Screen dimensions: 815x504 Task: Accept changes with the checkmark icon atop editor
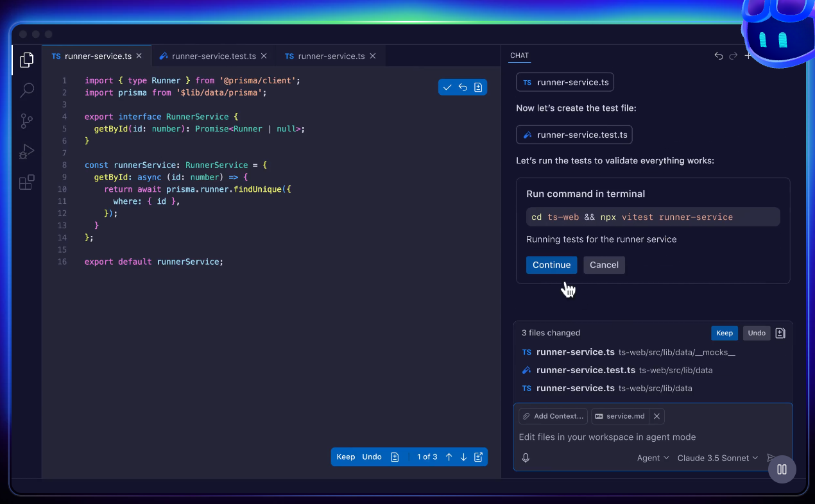[447, 87]
